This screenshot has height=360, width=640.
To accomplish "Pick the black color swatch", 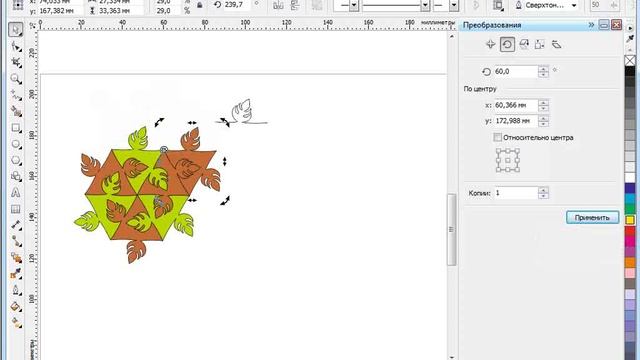I will (630, 71).
